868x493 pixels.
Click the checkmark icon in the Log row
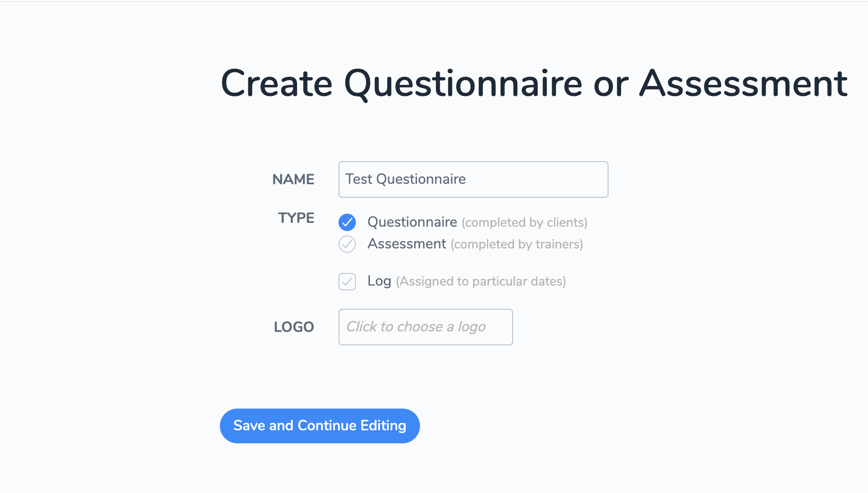click(x=347, y=282)
